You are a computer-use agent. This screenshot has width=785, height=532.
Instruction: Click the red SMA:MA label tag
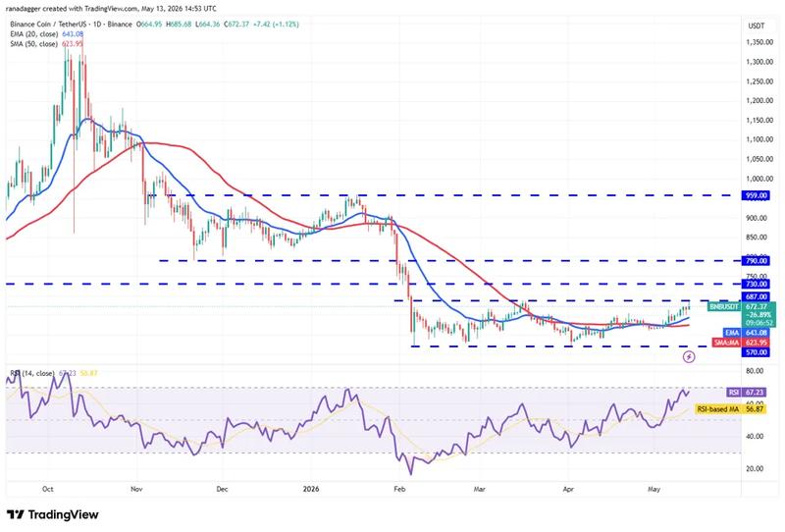(x=726, y=343)
